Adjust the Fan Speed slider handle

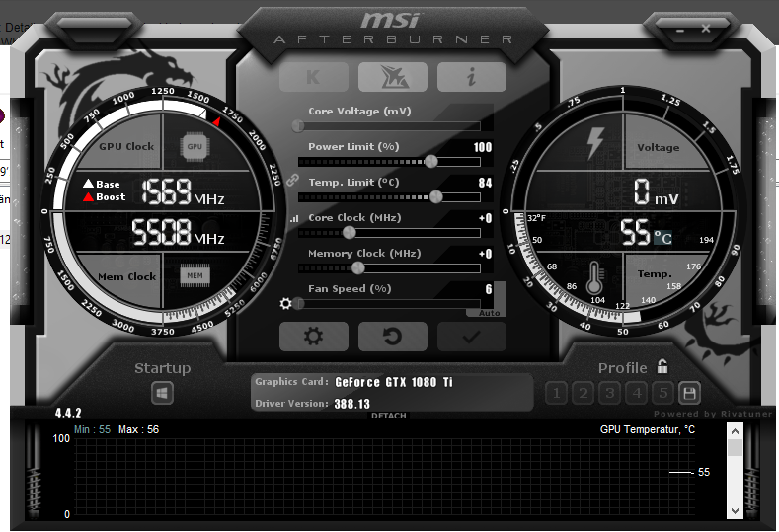coord(298,303)
